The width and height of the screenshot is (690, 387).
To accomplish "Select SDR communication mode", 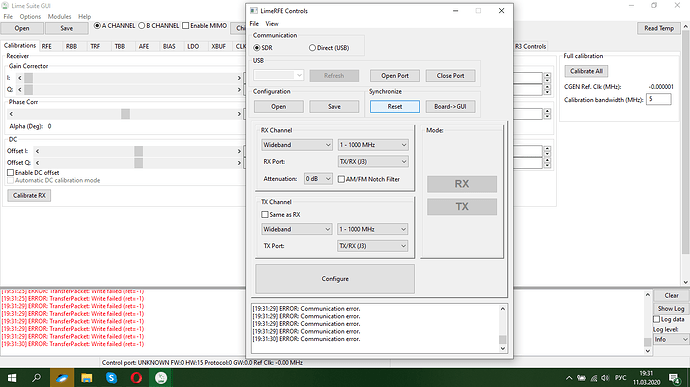I will [257, 48].
